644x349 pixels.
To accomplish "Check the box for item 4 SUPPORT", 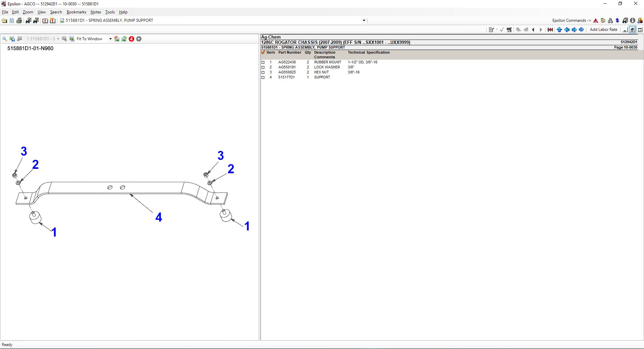I will [263, 77].
